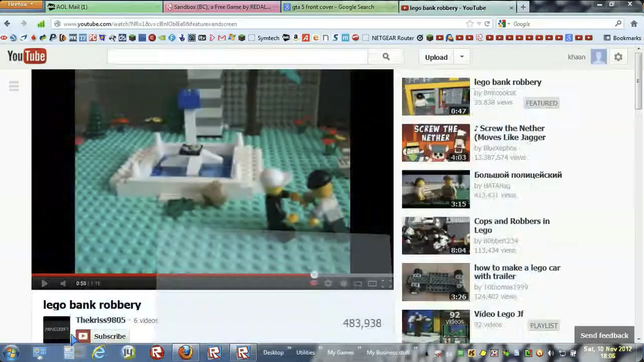Screen dimensions: 644x362
Task: Toggle fullscreen mode in the player
Action: 386,284
